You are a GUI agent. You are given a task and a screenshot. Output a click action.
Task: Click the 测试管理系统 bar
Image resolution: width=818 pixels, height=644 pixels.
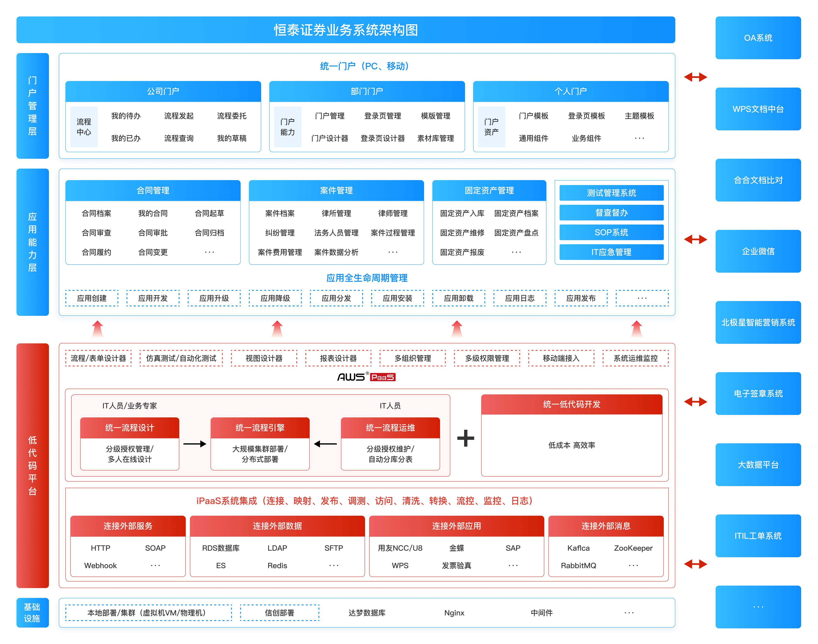coord(611,193)
